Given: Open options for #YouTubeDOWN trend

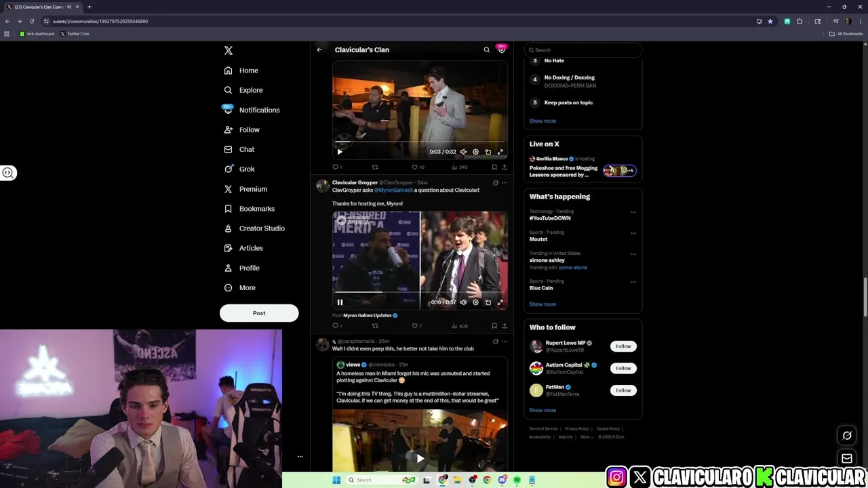Looking at the screenshot, I should 633,212.
